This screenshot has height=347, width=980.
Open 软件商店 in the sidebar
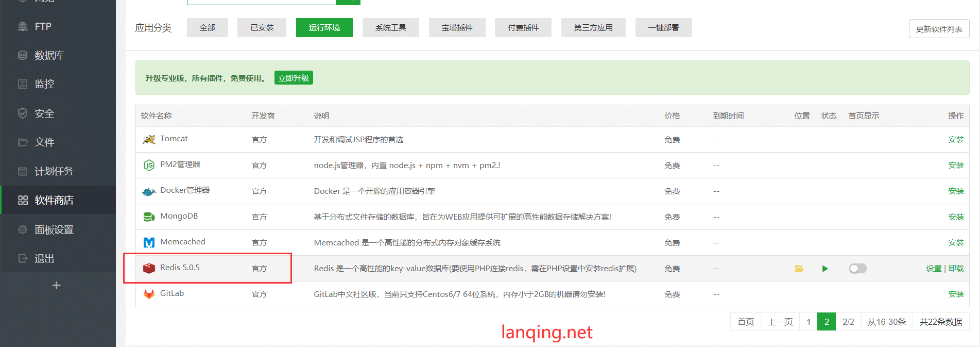(x=58, y=200)
